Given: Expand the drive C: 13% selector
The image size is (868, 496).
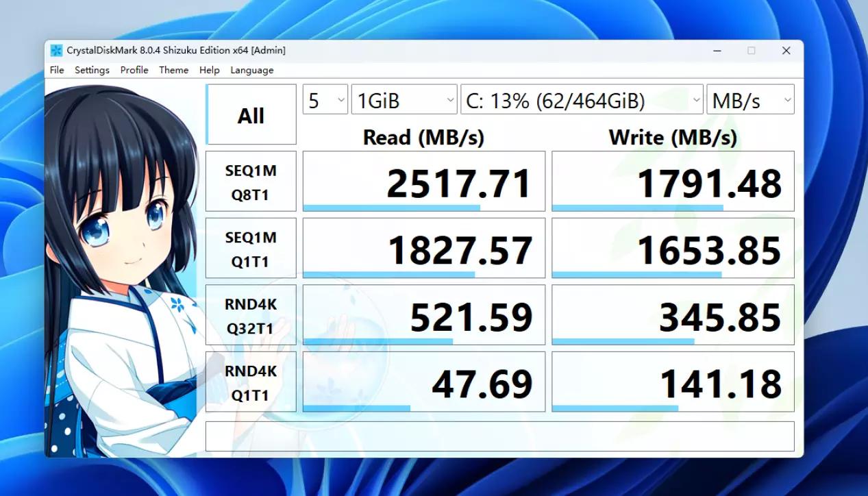Looking at the screenshot, I should coord(582,101).
